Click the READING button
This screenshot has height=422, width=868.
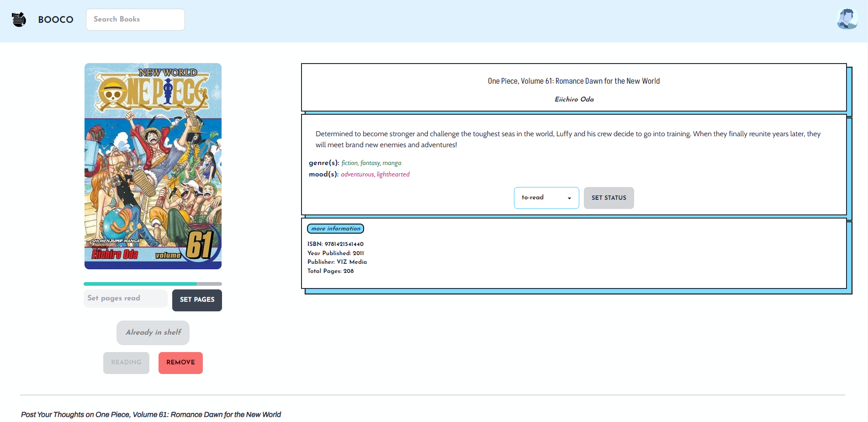126,363
